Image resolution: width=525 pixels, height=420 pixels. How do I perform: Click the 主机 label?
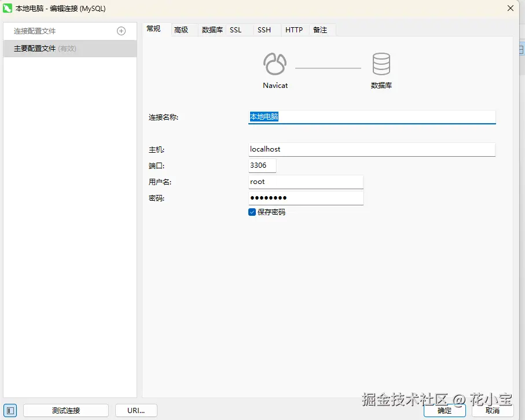coord(157,150)
